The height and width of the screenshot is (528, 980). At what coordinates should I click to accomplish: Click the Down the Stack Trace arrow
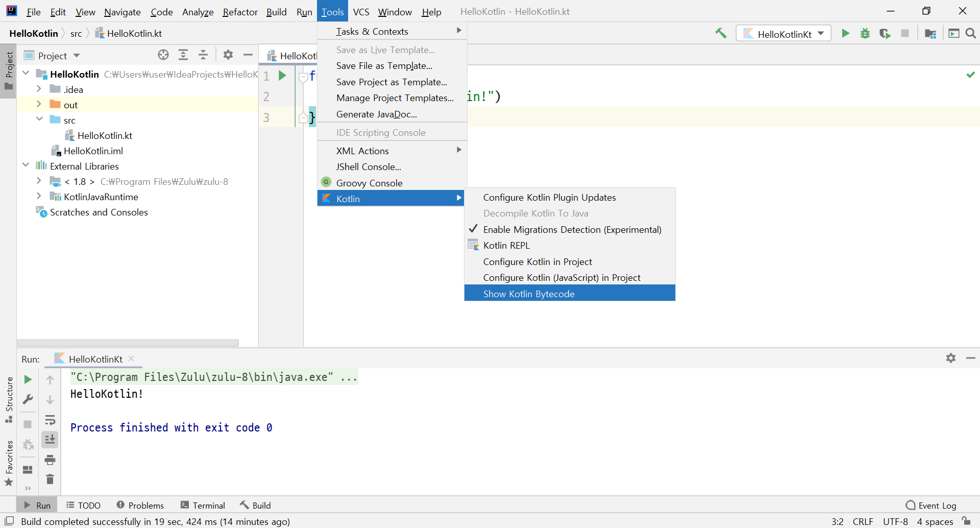point(50,400)
